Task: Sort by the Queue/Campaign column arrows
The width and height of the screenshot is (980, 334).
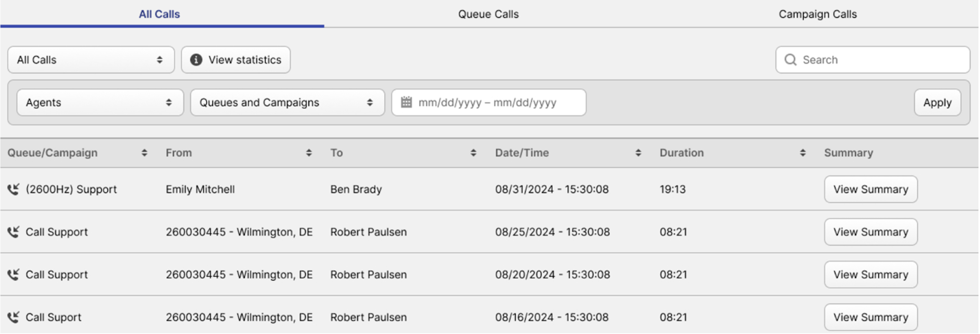Action: point(144,153)
